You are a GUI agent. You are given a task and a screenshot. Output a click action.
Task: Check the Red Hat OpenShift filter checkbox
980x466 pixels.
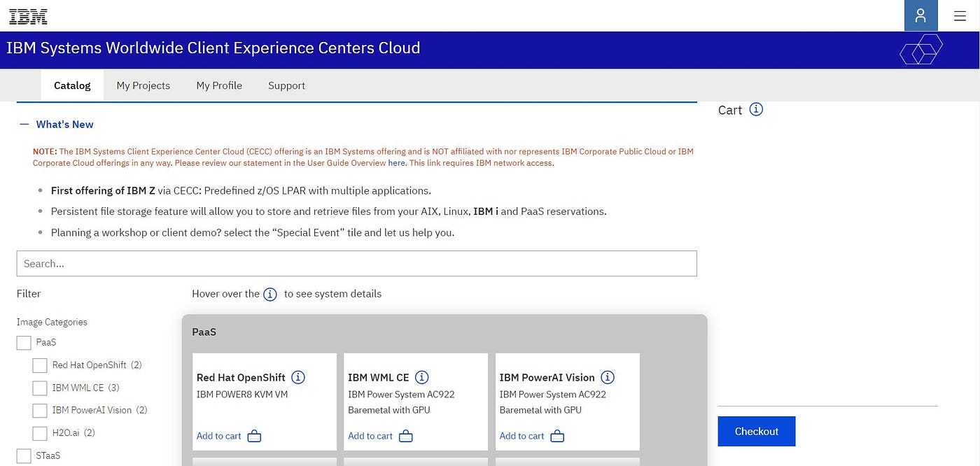pos(40,365)
